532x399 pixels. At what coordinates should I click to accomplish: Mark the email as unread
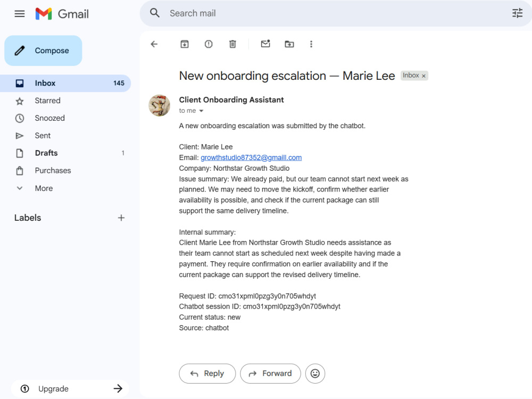pos(265,44)
